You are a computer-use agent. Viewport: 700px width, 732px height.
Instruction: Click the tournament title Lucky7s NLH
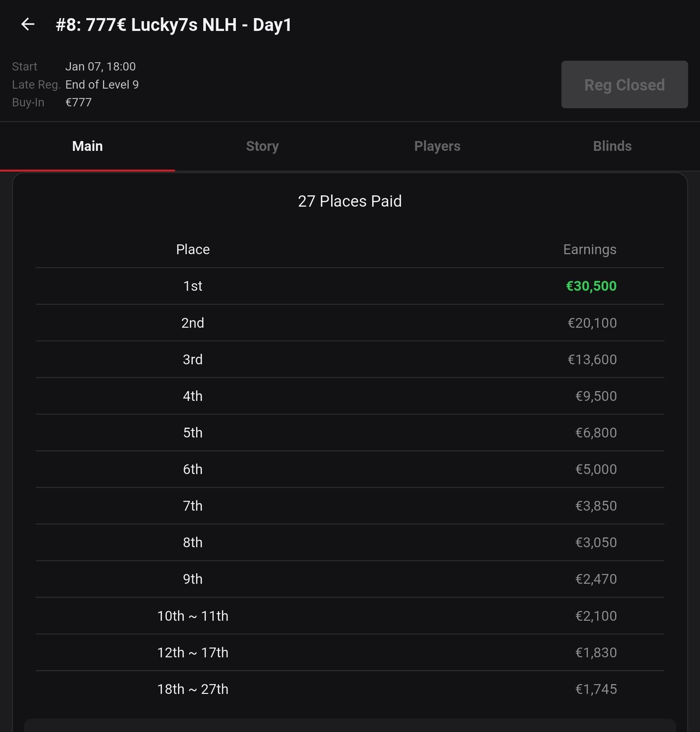[173, 25]
